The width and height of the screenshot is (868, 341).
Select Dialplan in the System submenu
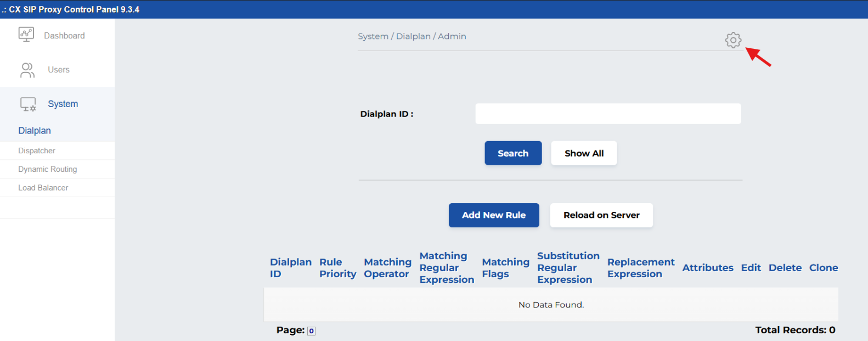tap(35, 131)
